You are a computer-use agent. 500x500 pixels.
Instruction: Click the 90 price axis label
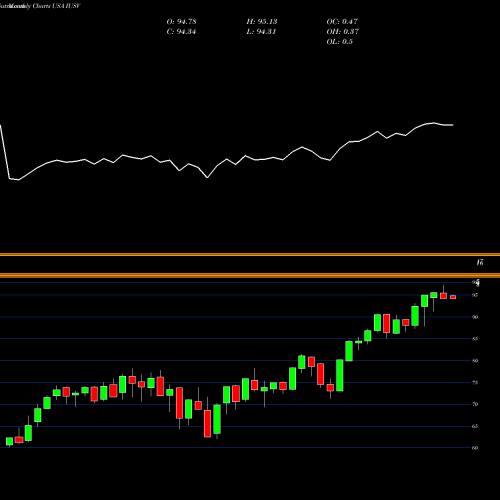[x=475, y=317]
